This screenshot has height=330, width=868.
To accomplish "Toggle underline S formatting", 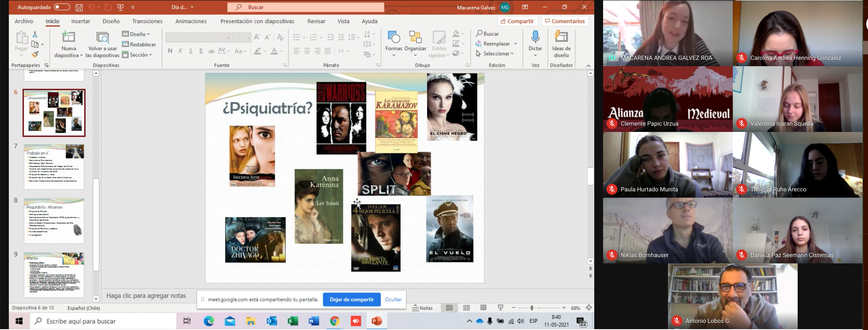I will pyautogui.click(x=191, y=51).
